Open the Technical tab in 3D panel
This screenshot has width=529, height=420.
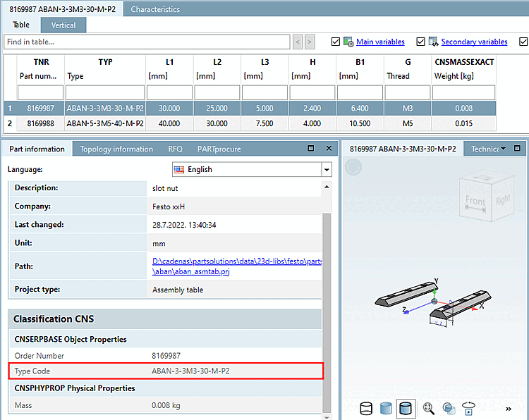485,149
